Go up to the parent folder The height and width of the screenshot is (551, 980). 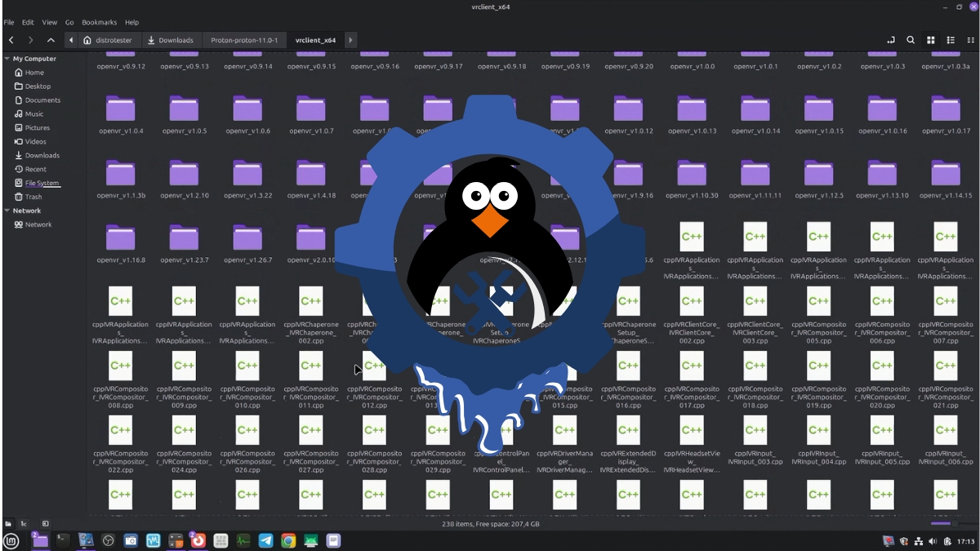(x=51, y=40)
